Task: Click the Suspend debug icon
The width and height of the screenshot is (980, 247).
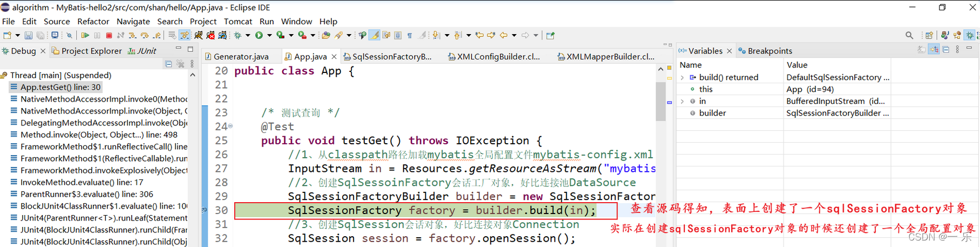Action: (97, 35)
